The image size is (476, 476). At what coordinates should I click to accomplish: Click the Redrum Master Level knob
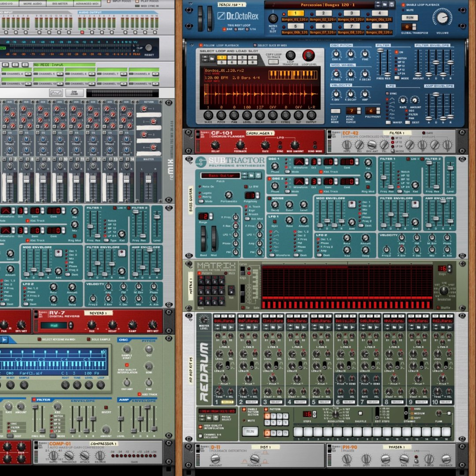(204, 319)
